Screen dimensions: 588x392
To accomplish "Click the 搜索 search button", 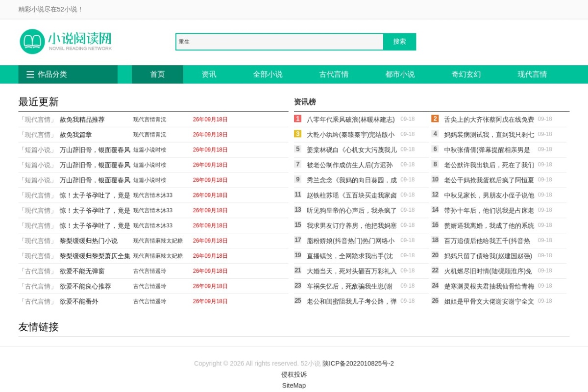I will [x=399, y=42].
